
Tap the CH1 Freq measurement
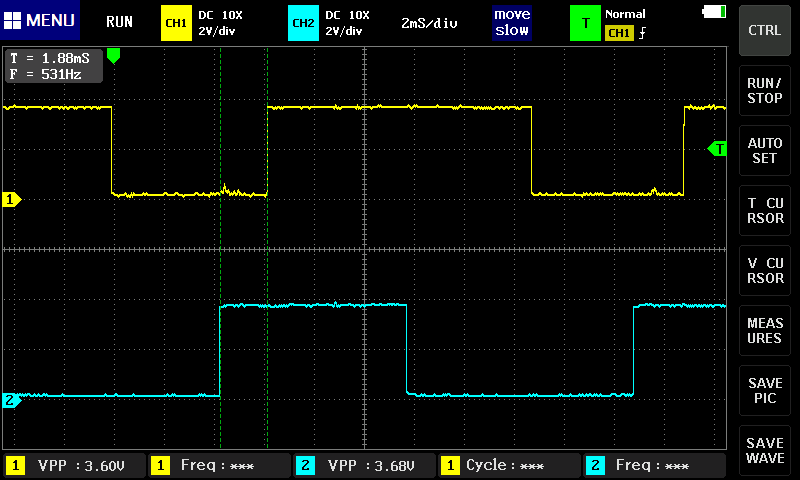coord(219,465)
